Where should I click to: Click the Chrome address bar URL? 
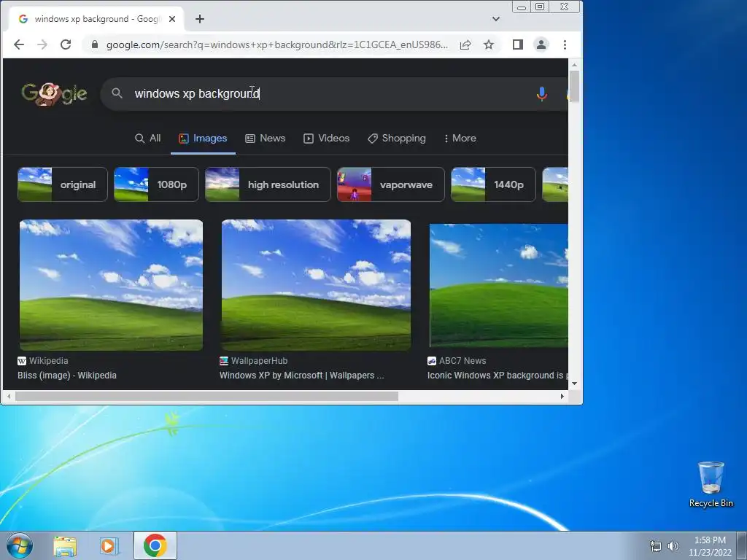click(x=277, y=44)
